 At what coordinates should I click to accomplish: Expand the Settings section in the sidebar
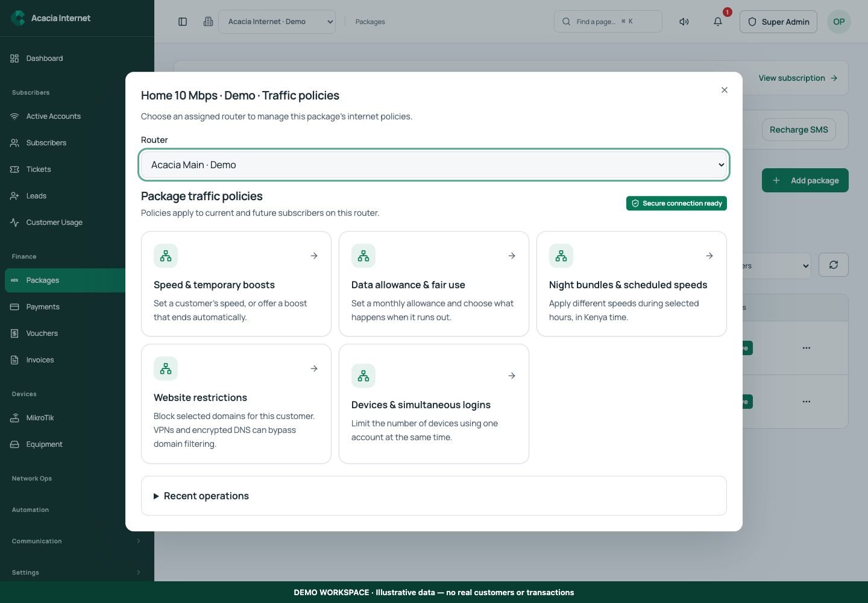click(x=77, y=572)
